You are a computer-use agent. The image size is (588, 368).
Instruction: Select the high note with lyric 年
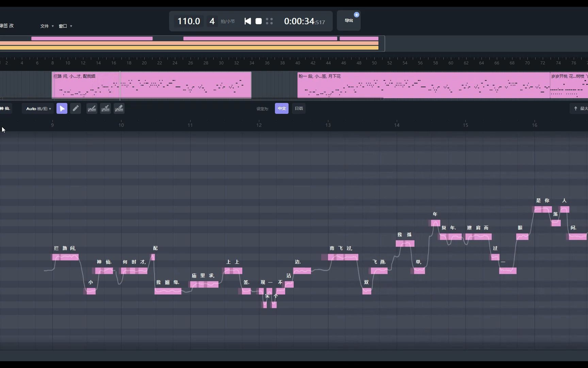[x=436, y=223]
